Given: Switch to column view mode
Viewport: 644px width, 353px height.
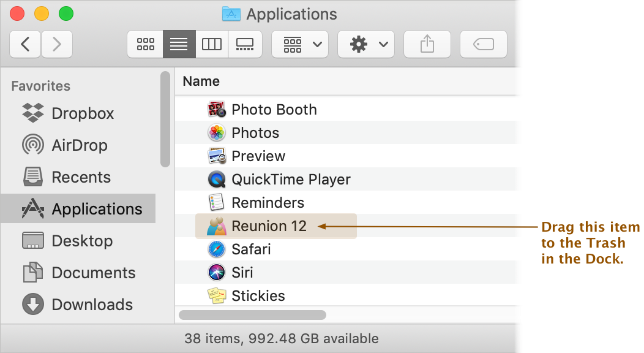Looking at the screenshot, I should point(212,44).
